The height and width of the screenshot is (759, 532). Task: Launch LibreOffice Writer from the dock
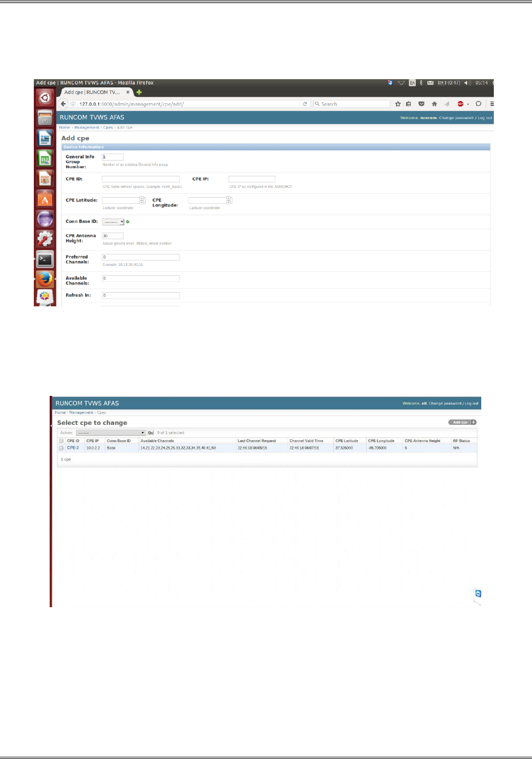[45, 138]
